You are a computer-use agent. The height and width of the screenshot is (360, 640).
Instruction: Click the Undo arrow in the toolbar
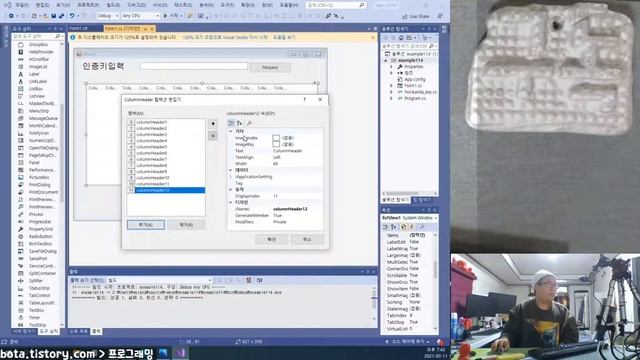[72, 16]
